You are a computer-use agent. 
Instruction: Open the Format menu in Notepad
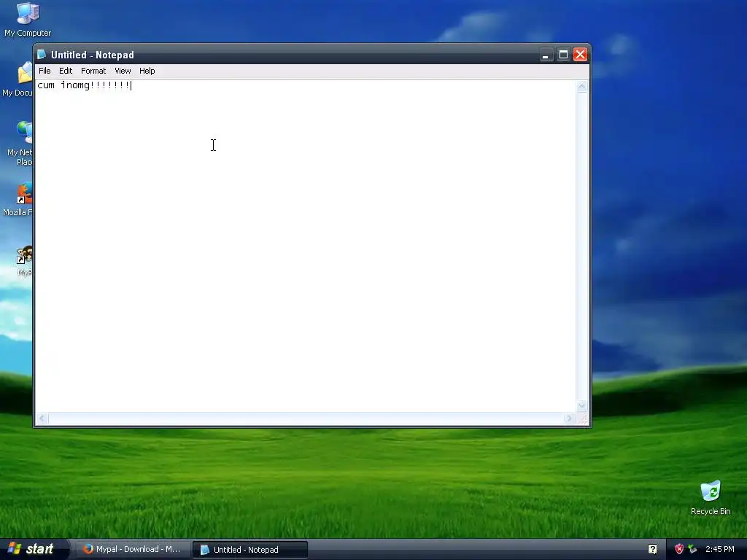pyautogui.click(x=93, y=71)
